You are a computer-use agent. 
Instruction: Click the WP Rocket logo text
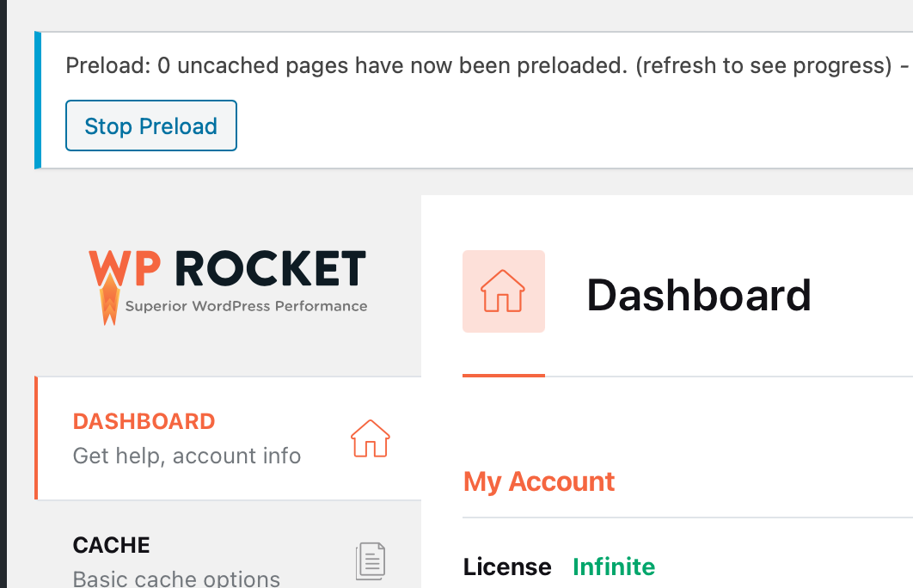pos(228,269)
